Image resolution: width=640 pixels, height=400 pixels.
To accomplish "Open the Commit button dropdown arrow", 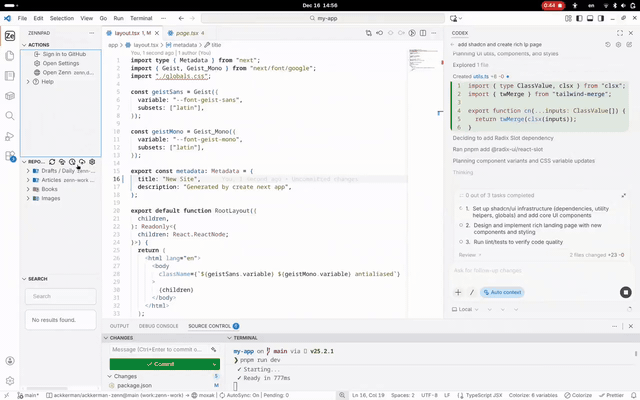I will point(214,364).
